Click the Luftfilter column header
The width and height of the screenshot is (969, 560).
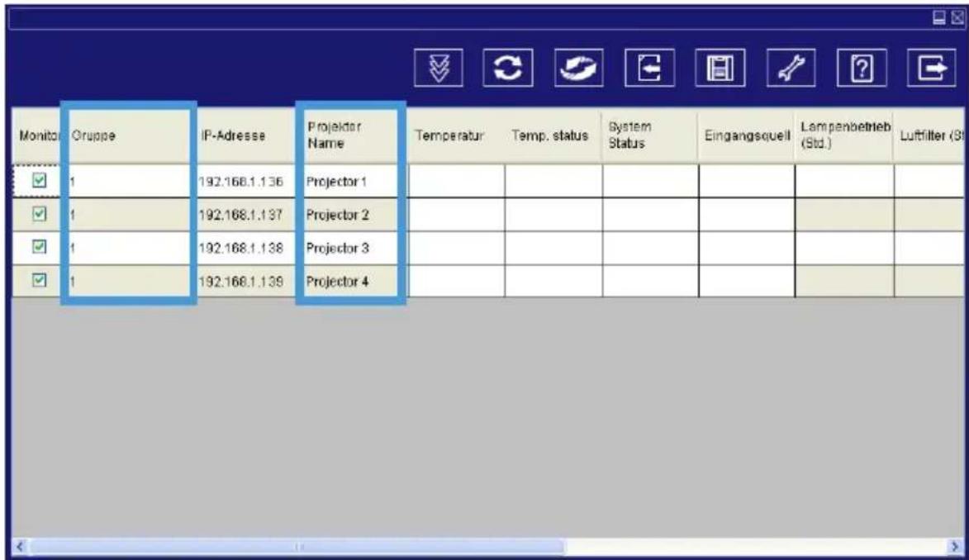[x=929, y=135]
